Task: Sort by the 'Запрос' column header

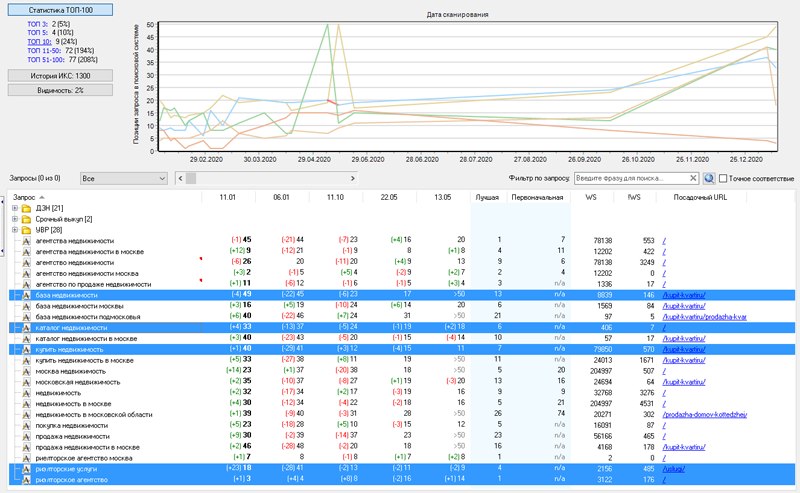Action: coord(24,196)
